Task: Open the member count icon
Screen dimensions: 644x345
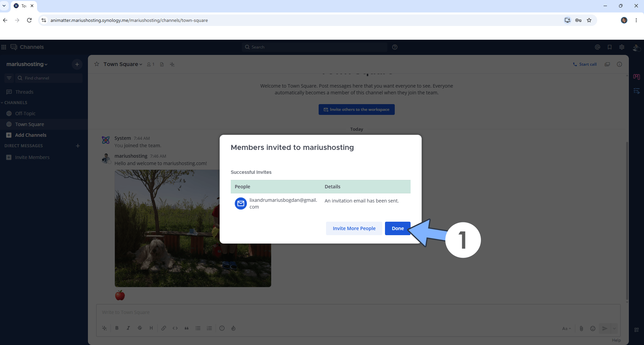Action: [x=151, y=64]
